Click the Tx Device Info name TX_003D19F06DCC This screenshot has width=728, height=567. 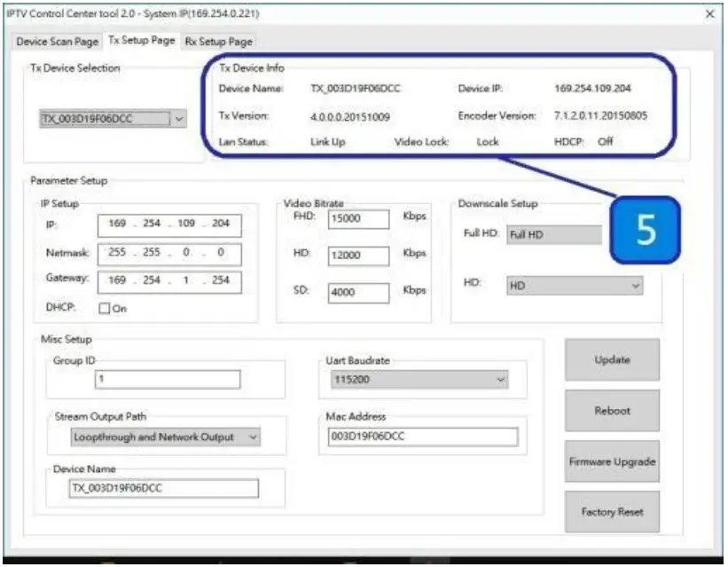tap(356, 89)
